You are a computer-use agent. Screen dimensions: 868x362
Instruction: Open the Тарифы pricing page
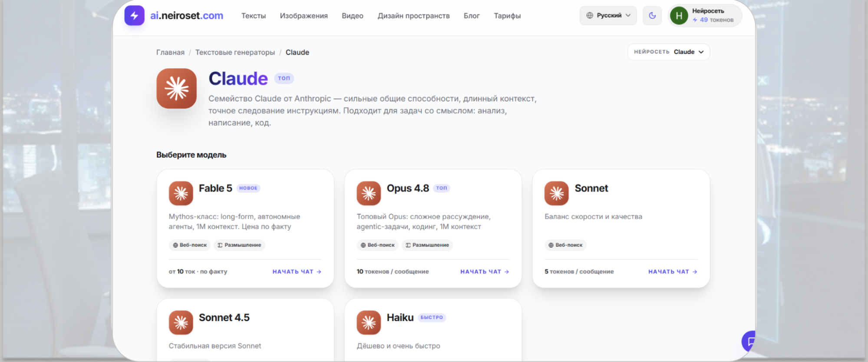click(507, 16)
